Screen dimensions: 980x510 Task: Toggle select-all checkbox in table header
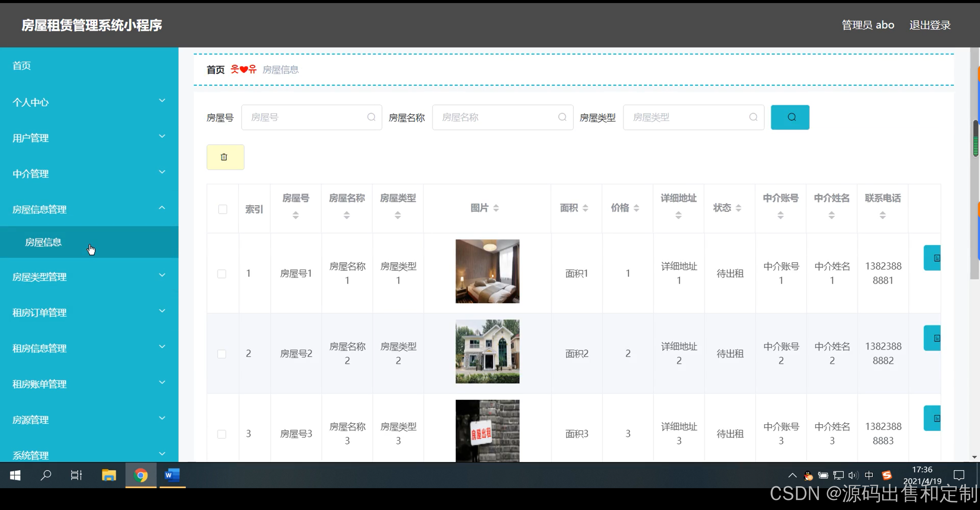(222, 209)
